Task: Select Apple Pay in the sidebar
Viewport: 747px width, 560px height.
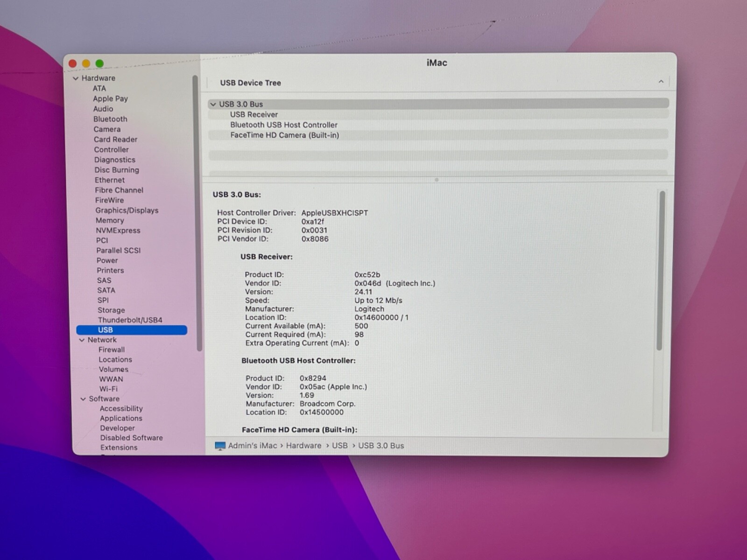Action: click(x=110, y=98)
